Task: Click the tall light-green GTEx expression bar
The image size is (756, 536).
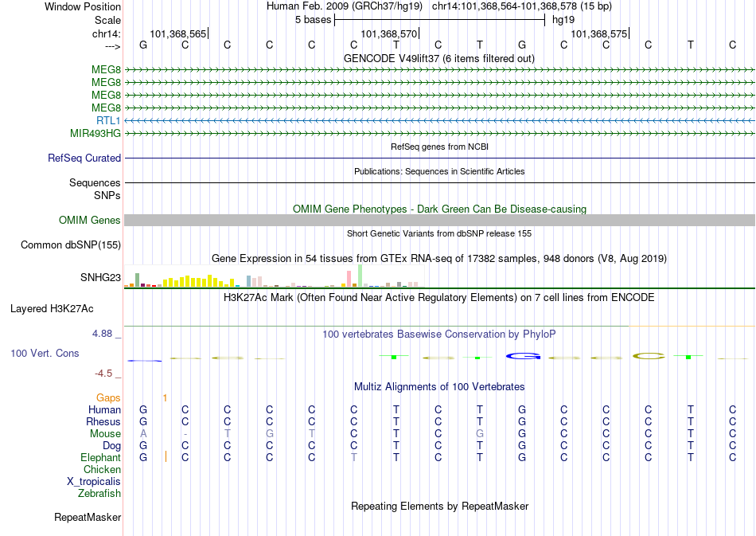Action: pos(360,276)
